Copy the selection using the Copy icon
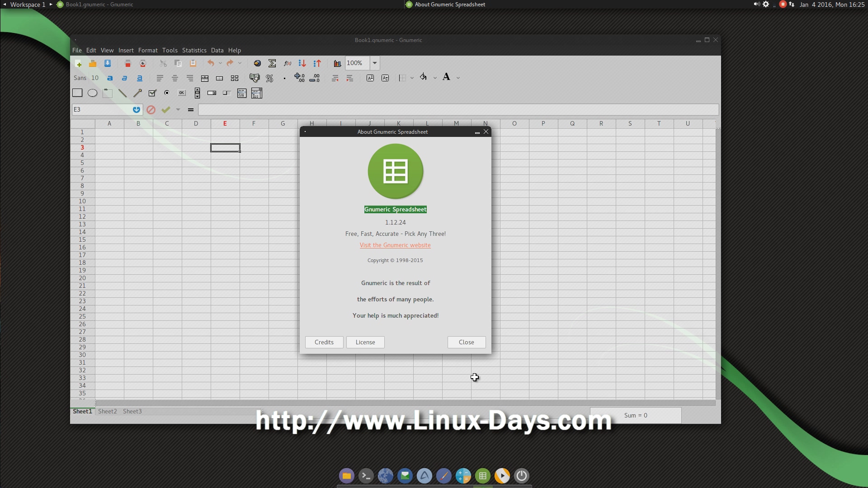Screen dimensions: 868x488 click(x=178, y=63)
